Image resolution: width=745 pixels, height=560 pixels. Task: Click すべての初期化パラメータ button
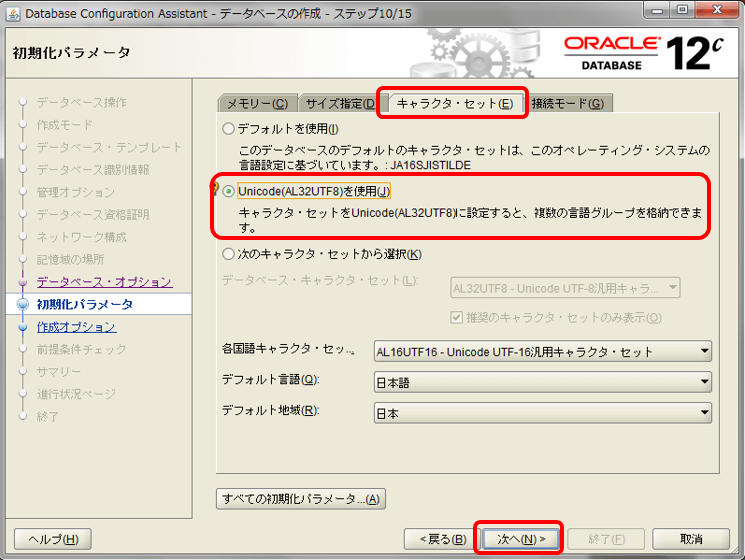click(301, 499)
